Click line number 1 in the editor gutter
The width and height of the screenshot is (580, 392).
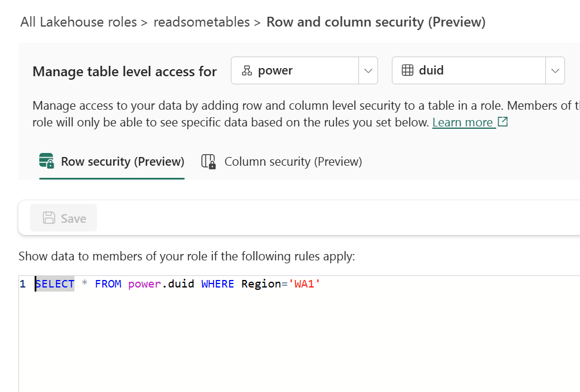click(x=23, y=284)
